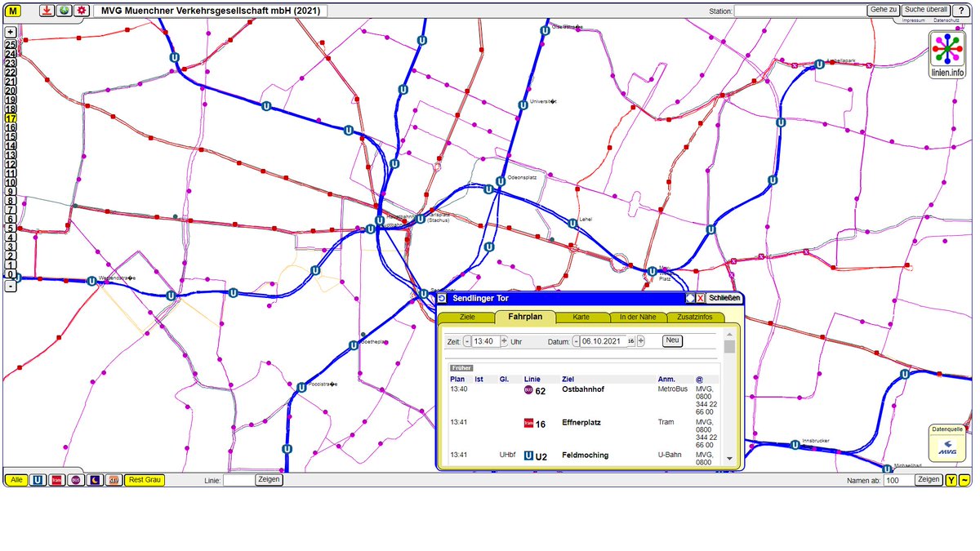Decrease Zeit with the minus stepper
Image resolution: width=980 pixels, height=551 pixels.
[467, 341]
